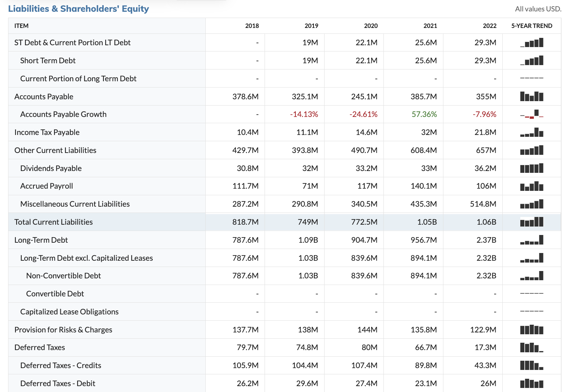Click the Long-Term Debt excl. Leases sparkline
This screenshot has height=392, width=563.
coord(532,258)
